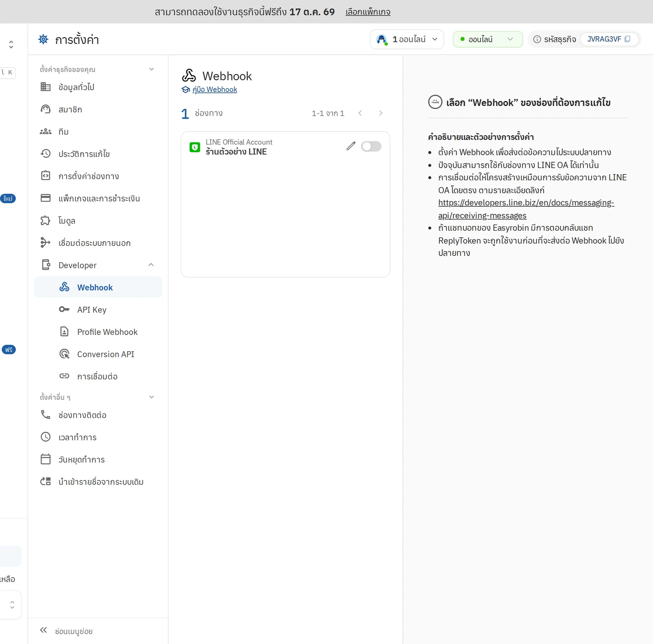
Task: Open the คู่มือ Webhook guide link
Action: (215, 90)
